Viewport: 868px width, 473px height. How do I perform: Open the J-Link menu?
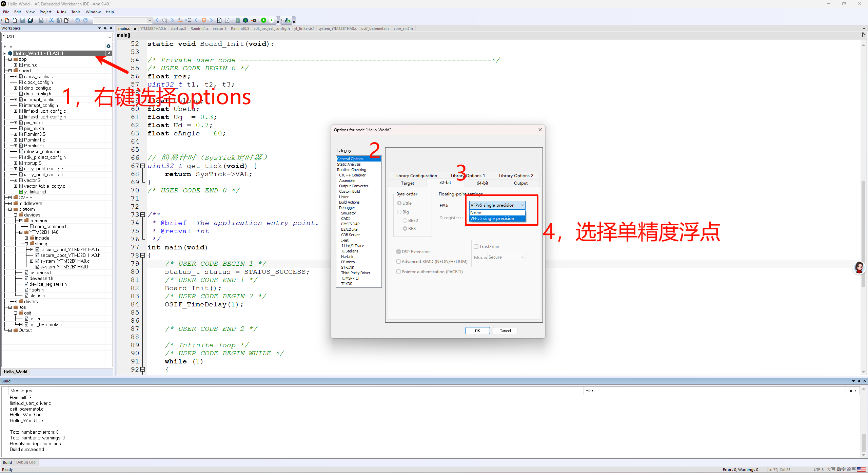pos(61,12)
